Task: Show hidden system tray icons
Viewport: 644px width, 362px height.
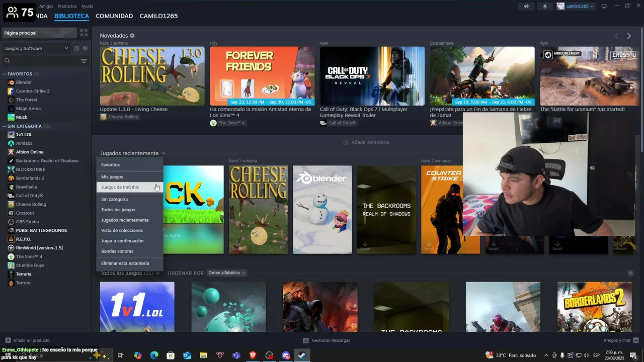Action: click(546, 355)
